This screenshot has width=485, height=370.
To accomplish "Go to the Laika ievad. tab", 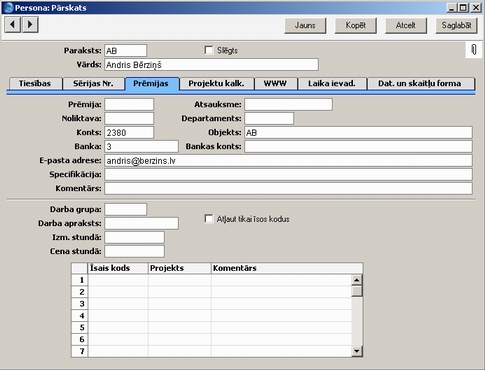I will (332, 83).
